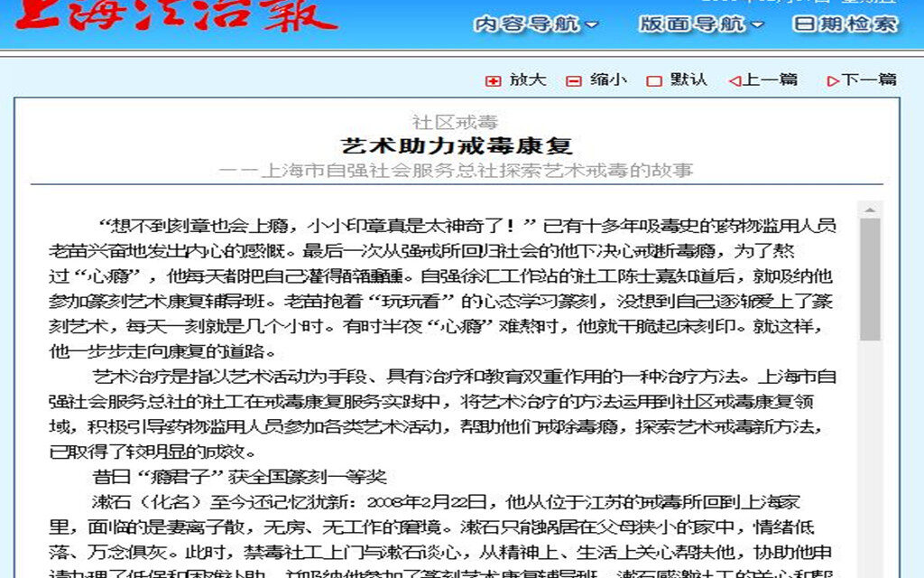Screen dimensions: 924x578
Task: Reset font size with the 默认 text
Action: [688, 80]
